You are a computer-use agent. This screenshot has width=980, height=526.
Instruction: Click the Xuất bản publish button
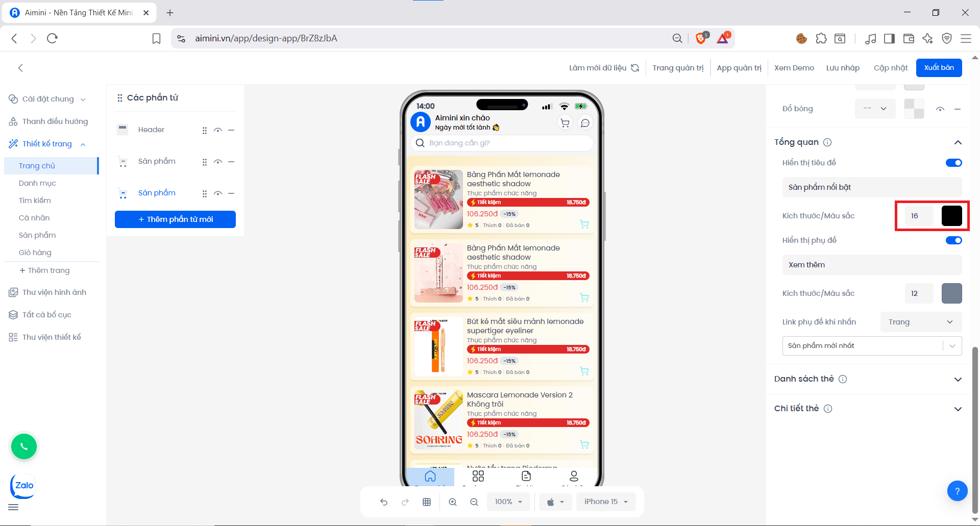click(x=939, y=68)
